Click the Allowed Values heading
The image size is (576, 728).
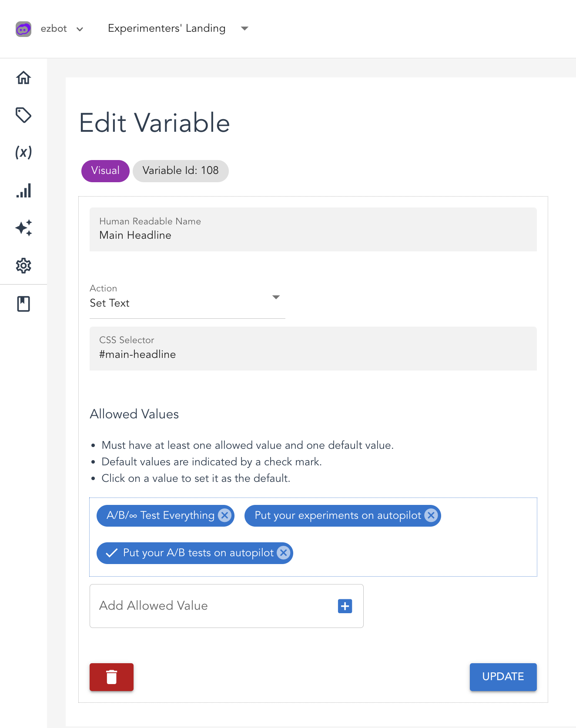click(x=134, y=414)
